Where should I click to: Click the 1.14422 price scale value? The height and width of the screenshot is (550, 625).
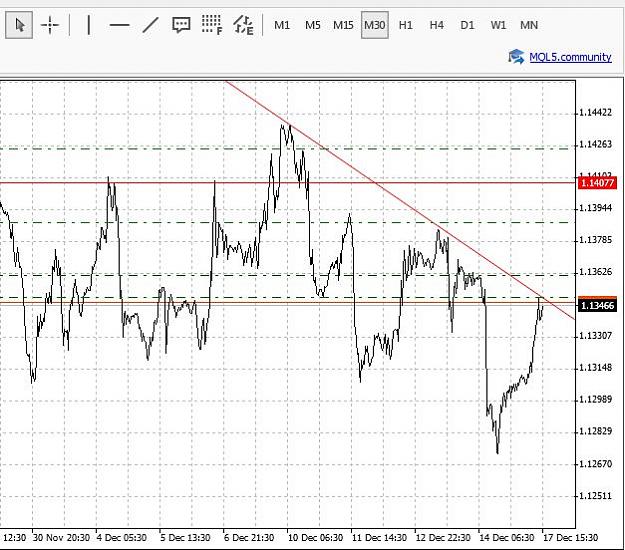tap(596, 113)
